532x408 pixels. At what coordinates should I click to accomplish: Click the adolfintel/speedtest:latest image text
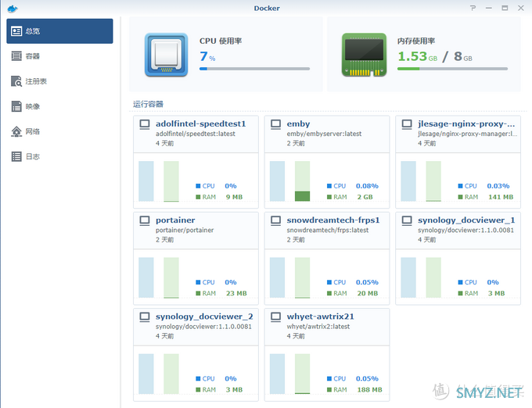click(196, 134)
